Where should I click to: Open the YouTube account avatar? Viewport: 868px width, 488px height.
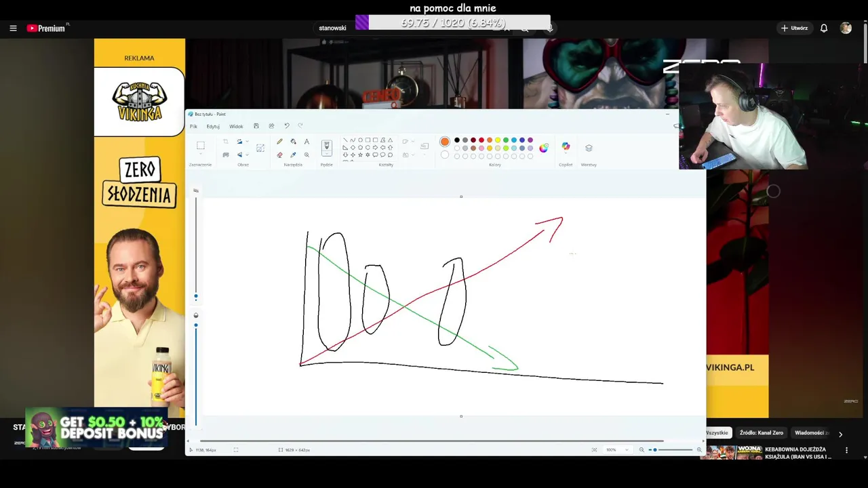point(846,28)
